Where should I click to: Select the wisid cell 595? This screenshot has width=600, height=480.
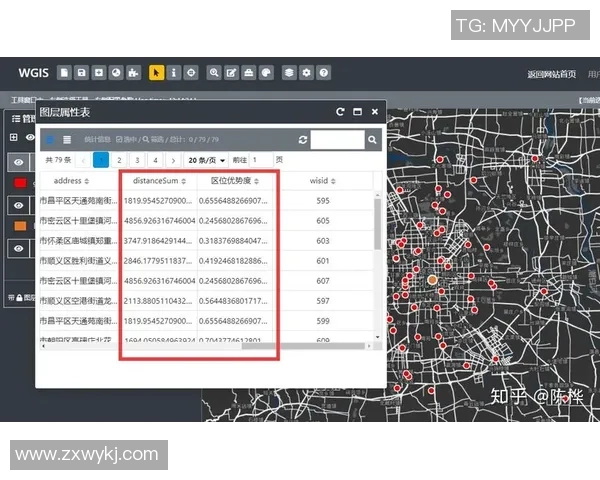[323, 201]
